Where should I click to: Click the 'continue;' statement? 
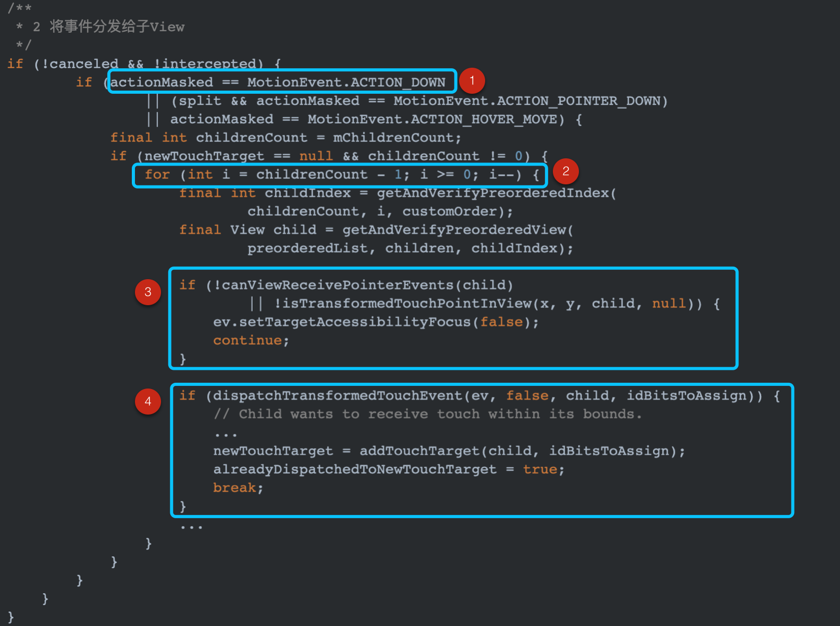(x=251, y=341)
